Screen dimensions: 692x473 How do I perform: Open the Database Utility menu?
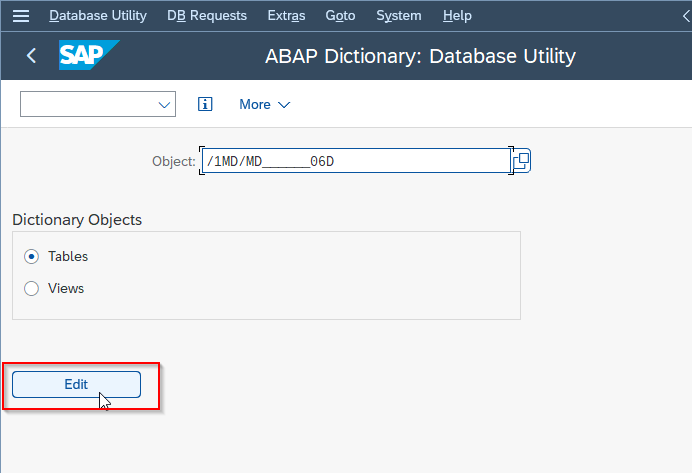click(98, 16)
